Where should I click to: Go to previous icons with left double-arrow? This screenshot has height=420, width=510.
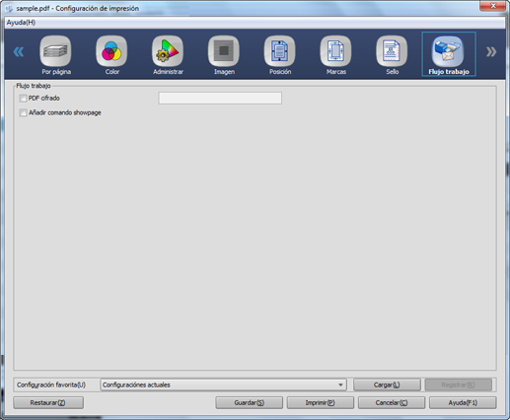(x=19, y=51)
